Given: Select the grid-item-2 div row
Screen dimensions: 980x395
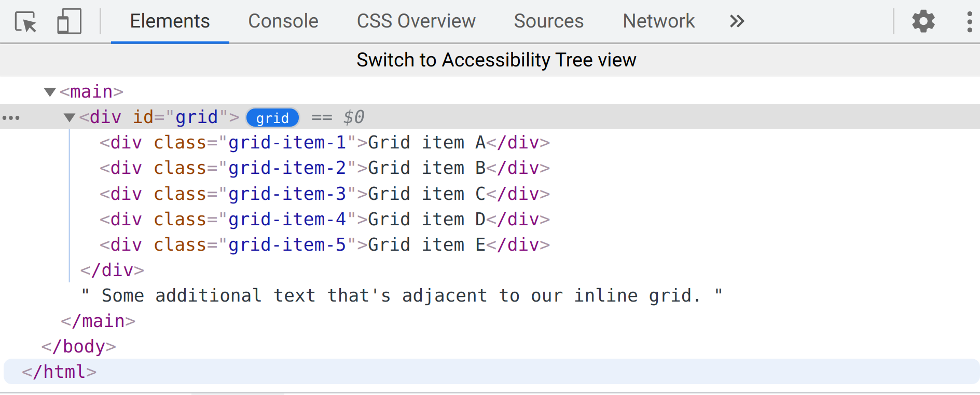Looking at the screenshot, I should coord(325,168).
